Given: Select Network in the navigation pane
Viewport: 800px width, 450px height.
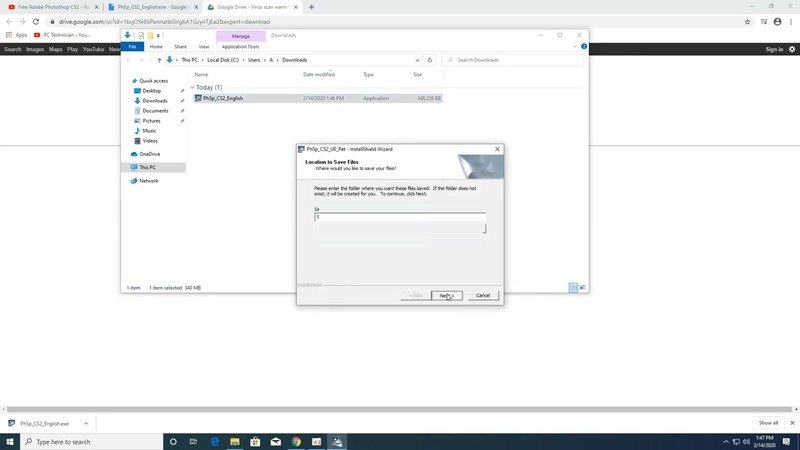Looking at the screenshot, I should (x=148, y=181).
